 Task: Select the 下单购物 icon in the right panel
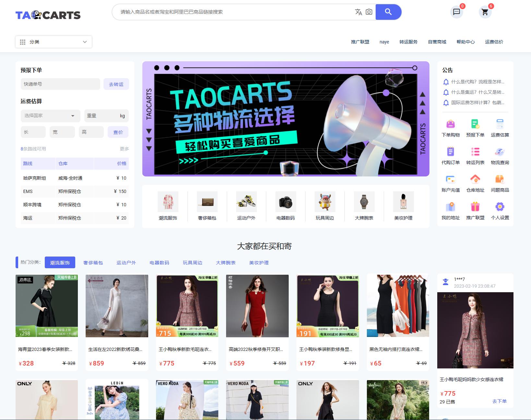click(x=451, y=124)
